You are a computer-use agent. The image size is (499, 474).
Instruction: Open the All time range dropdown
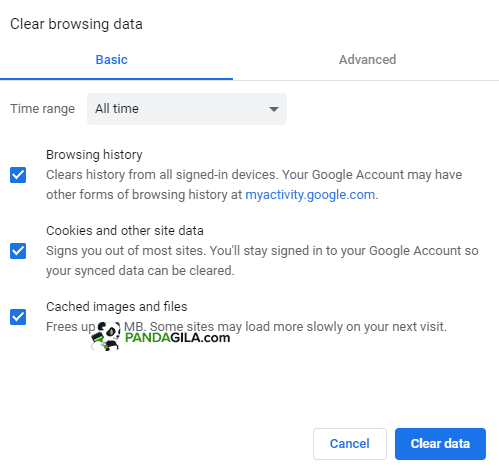pos(187,109)
